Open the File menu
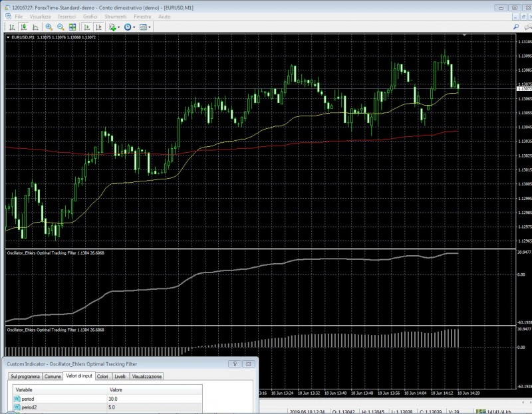Image resolution: width=532 pixels, height=414 pixels. click(x=18, y=15)
